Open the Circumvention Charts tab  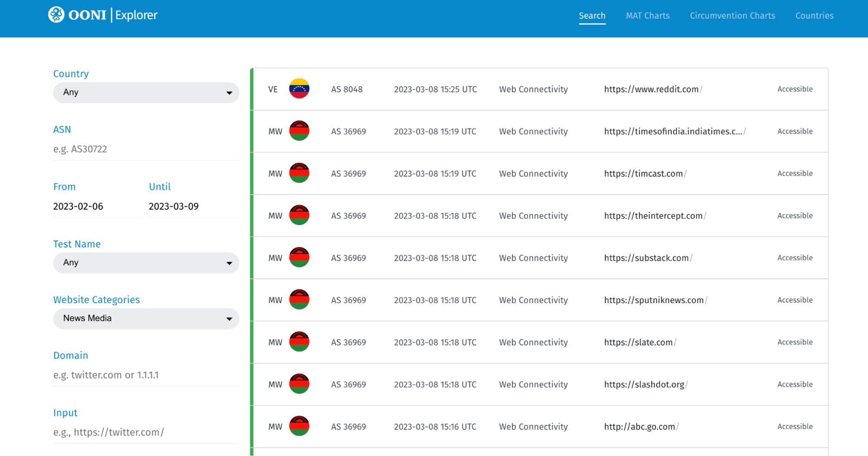click(x=732, y=16)
